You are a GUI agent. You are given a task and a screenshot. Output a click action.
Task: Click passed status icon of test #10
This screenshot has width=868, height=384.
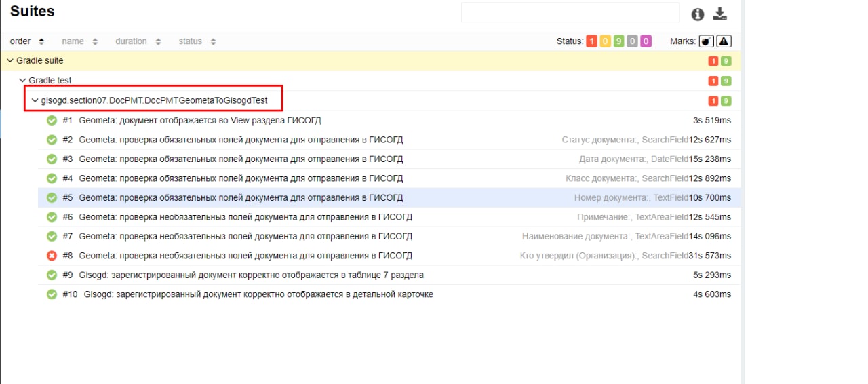(52, 294)
